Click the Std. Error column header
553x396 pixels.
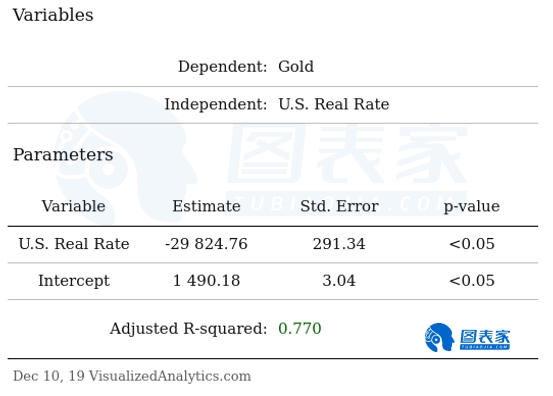point(339,206)
